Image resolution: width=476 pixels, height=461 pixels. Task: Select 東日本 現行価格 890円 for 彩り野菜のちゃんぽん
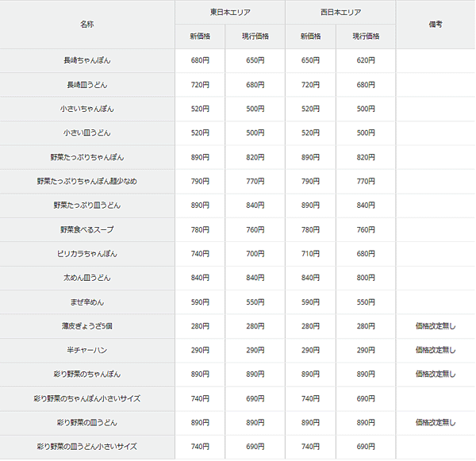pos(255,375)
